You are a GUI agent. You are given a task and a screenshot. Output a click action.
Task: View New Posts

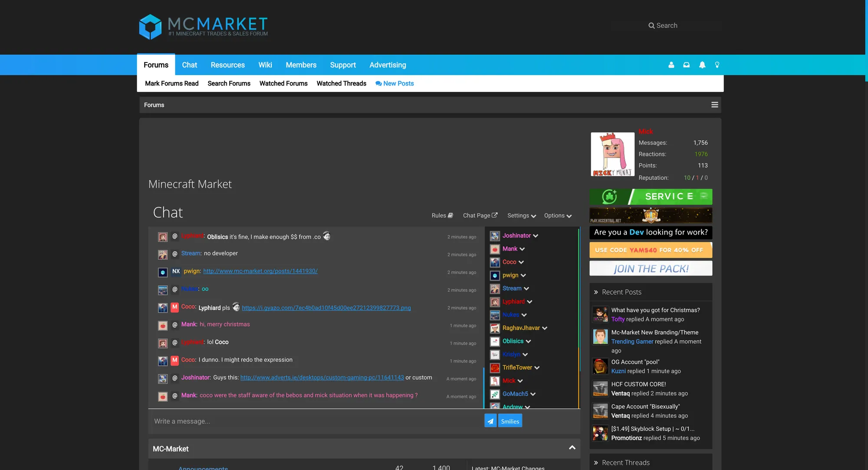(395, 83)
